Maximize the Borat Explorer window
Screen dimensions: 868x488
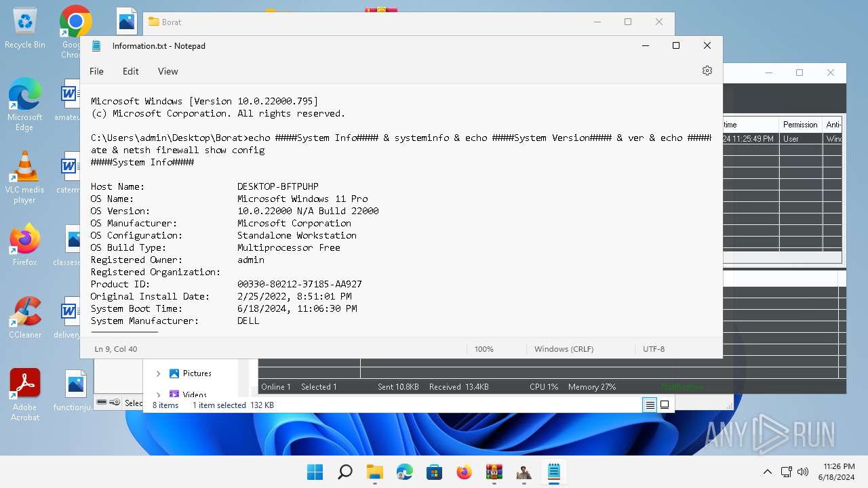(x=628, y=22)
